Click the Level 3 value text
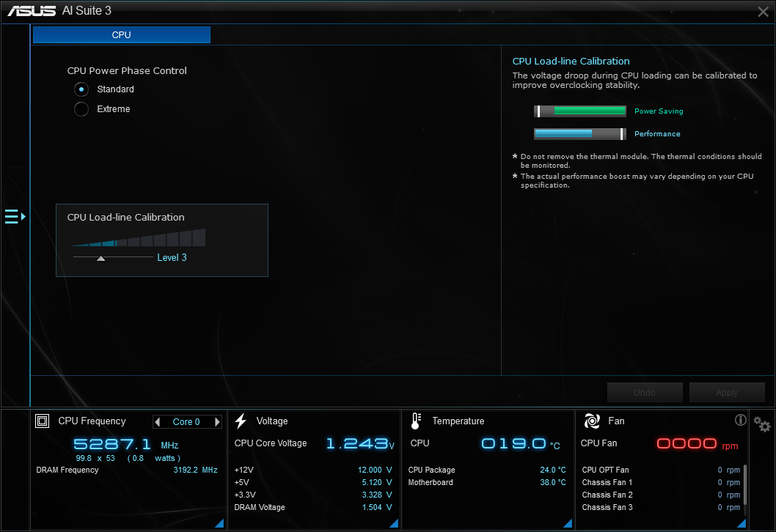This screenshot has height=532, width=776. [172, 258]
